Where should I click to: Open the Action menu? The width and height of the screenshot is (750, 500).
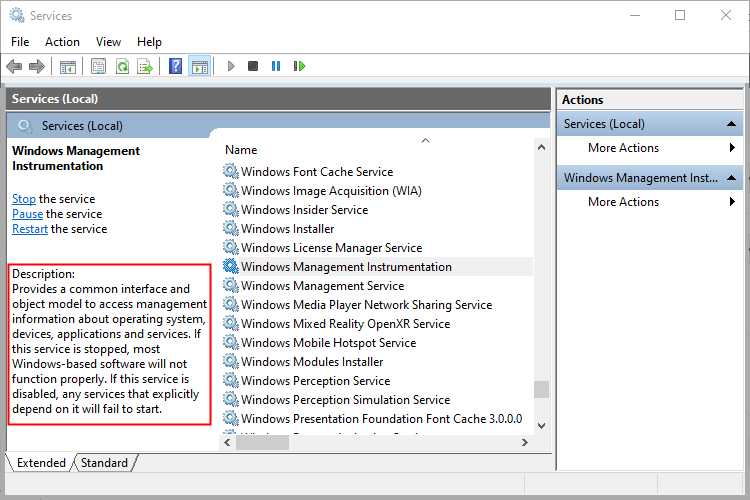coord(62,42)
